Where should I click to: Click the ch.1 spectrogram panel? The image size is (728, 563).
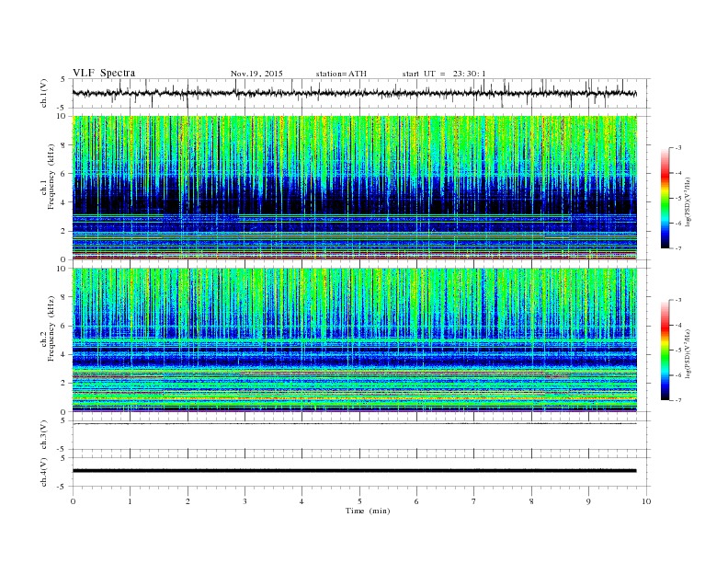[355, 188]
